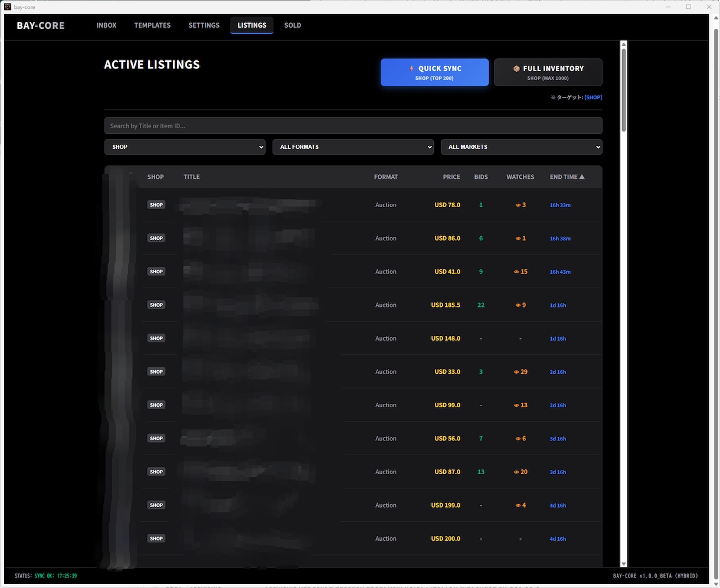720x588 pixels.
Task: Click the SHOP badge in the USD 148.0 row
Action: coord(156,338)
